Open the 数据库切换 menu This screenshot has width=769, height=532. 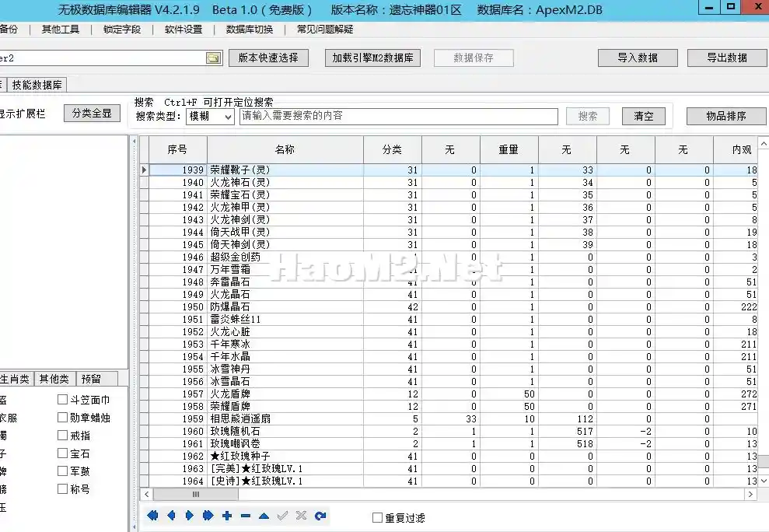(250, 30)
